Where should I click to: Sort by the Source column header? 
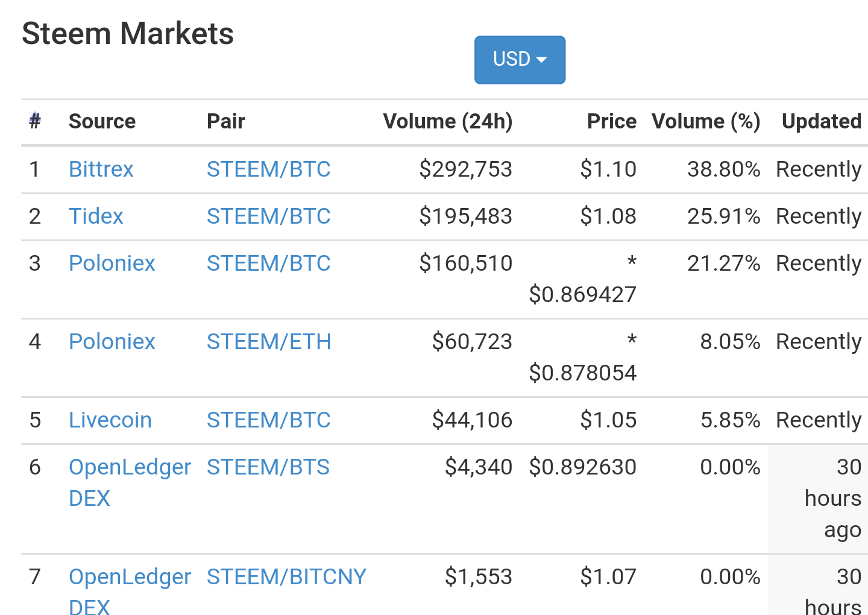102,121
